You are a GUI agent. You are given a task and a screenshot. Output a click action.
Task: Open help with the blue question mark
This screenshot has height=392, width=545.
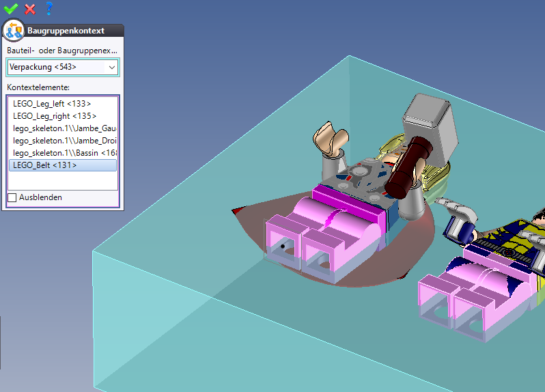(49, 8)
